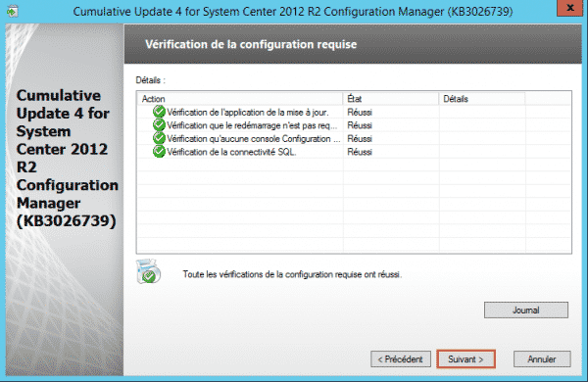
Task: Select row 'Vérification de l'application de la mise à jour.'
Action: (354, 112)
